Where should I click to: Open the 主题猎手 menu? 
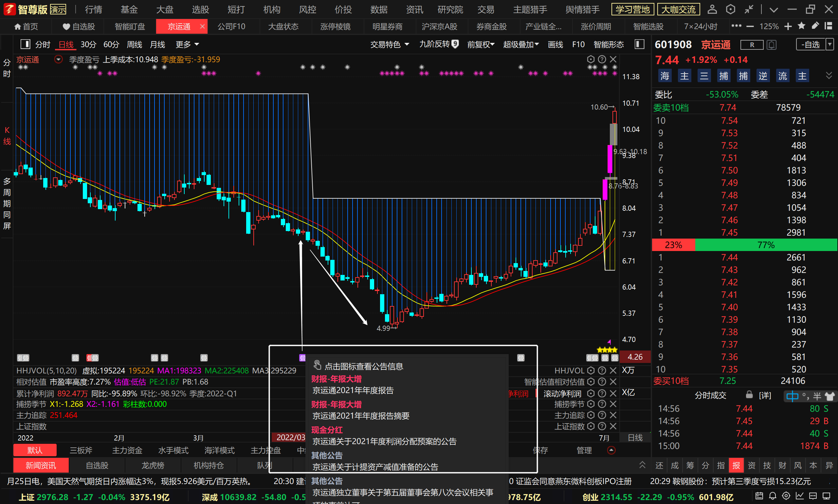tap(530, 9)
